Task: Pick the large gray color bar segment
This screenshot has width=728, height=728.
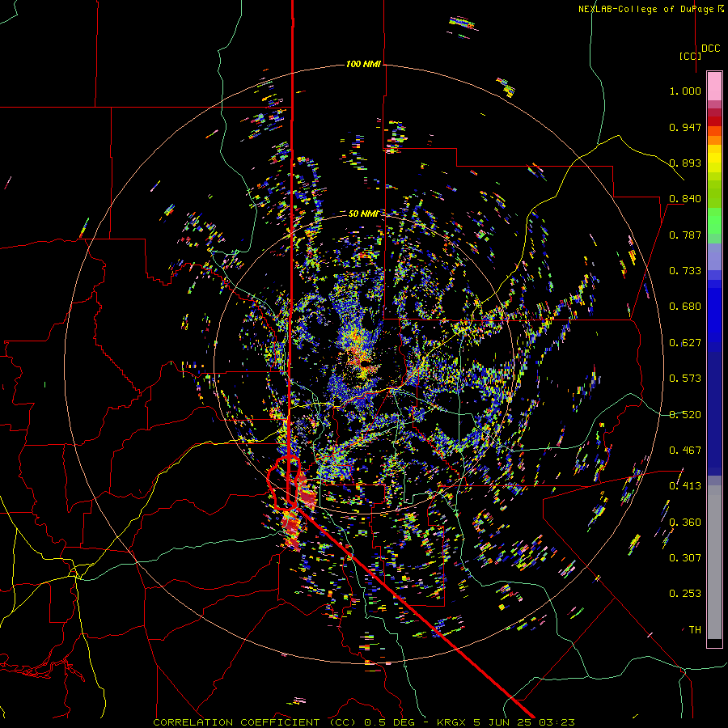Action: (714, 566)
